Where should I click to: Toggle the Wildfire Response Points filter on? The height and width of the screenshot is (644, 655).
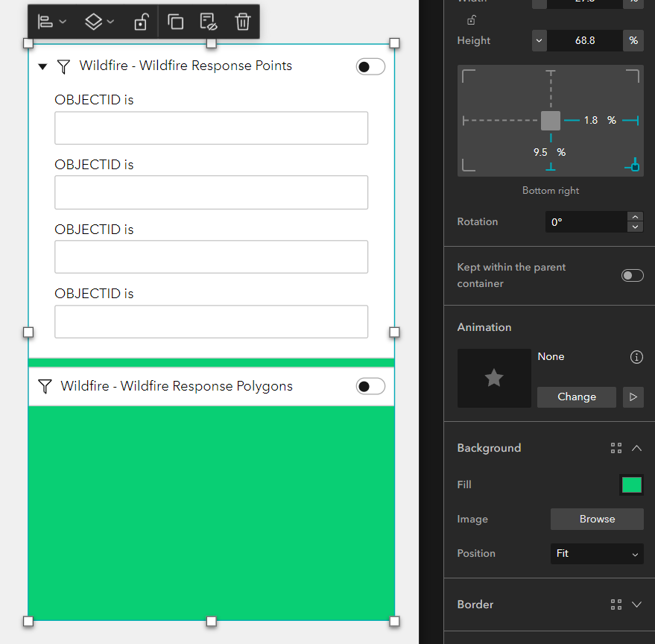(370, 67)
